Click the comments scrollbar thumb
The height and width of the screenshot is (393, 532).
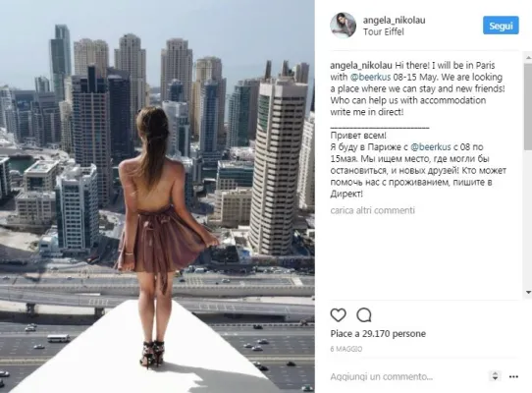[x=528, y=106]
